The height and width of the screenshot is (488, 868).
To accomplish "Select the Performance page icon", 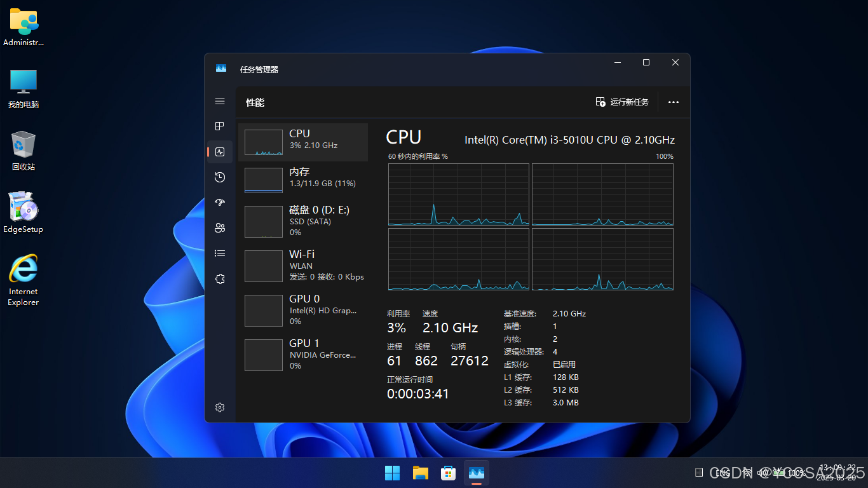I will click(x=220, y=152).
